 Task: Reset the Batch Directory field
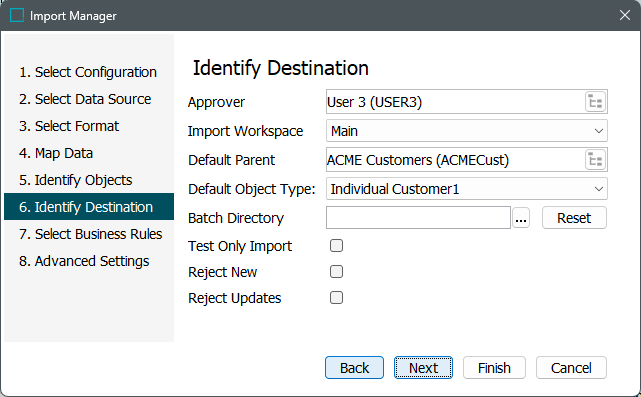(x=574, y=218)
